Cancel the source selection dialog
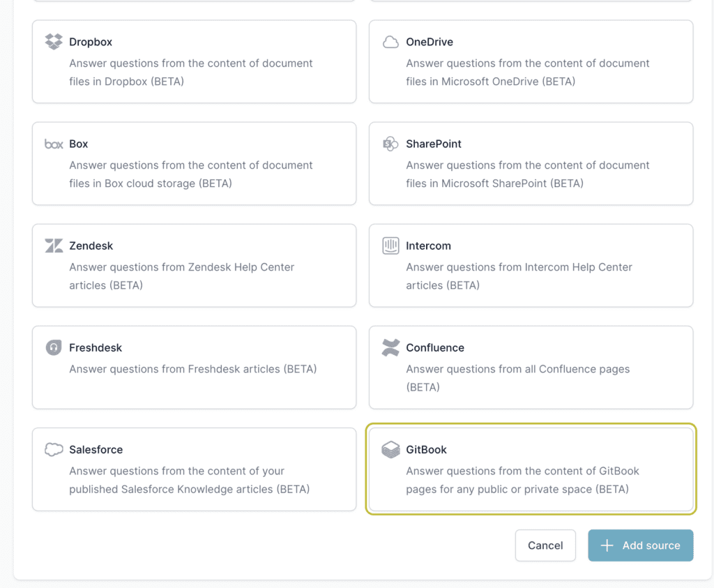Image resolution: width=714 pixels, height=588 pixels. [545, 545]
